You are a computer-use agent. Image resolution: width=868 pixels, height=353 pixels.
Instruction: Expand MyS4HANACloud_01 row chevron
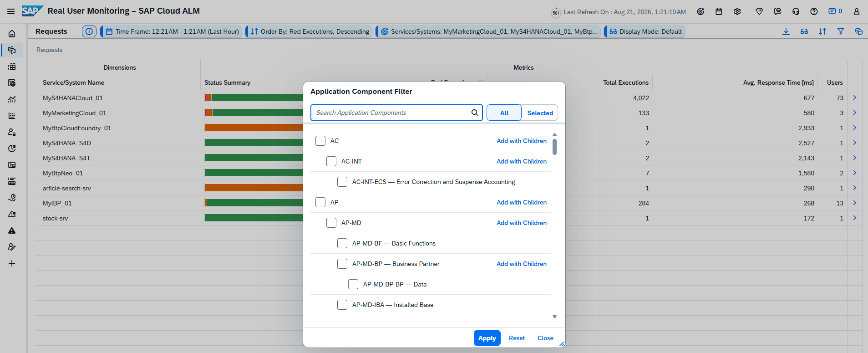(855, 97)
